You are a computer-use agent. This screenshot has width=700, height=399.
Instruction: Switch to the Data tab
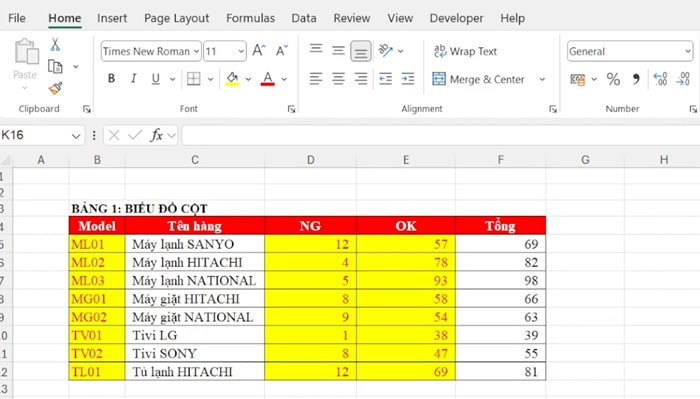click(x=304, y=18)
